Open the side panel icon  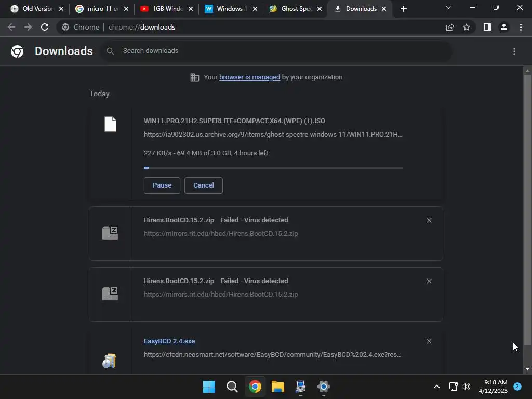coord(487,27)
